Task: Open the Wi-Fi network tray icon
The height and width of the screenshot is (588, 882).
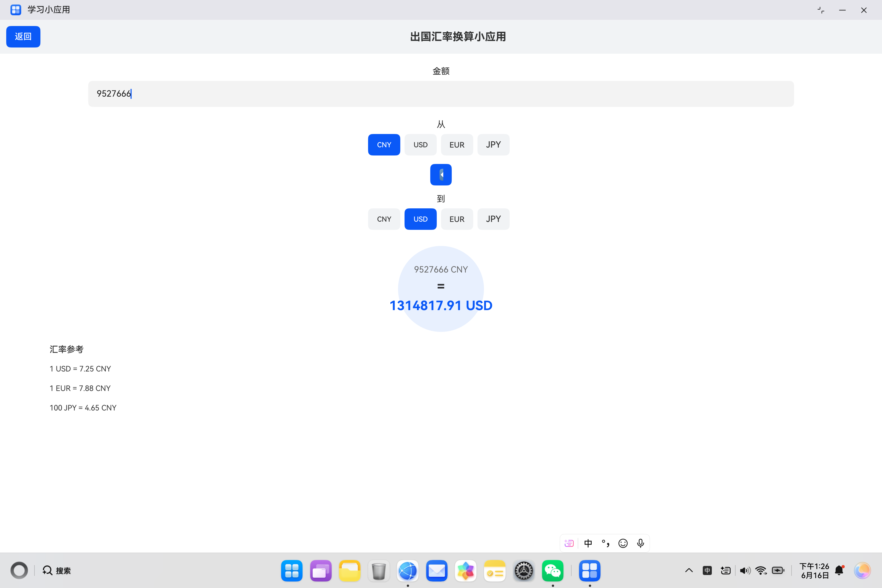Action: click(761, 570)
